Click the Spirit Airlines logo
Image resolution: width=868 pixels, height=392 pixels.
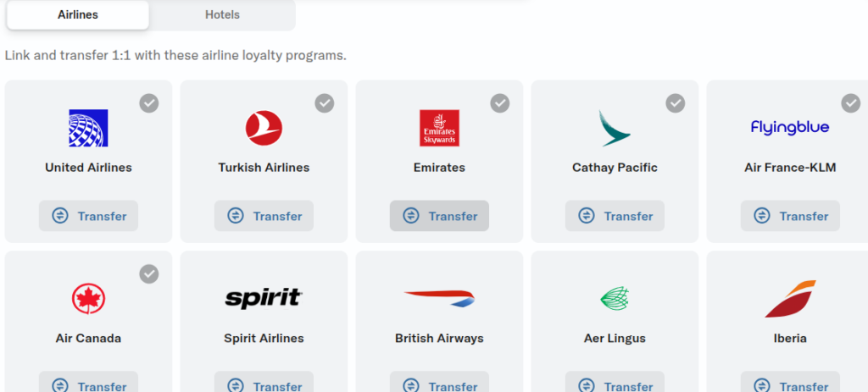(x=264, y=298)
